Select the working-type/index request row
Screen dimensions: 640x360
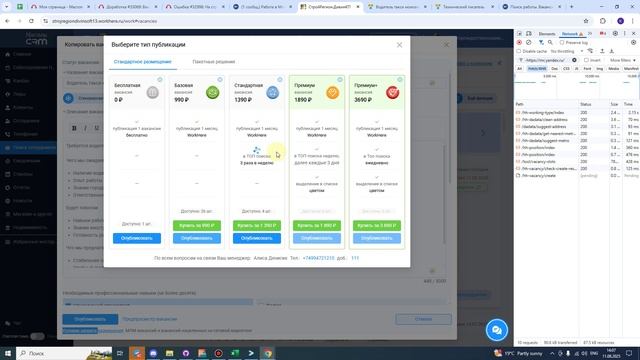(577, 112)
